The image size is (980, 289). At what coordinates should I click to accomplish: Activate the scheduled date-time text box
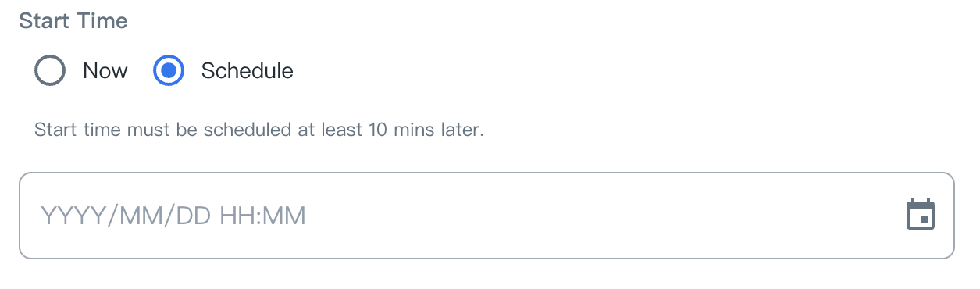click(x=486, y=216)
